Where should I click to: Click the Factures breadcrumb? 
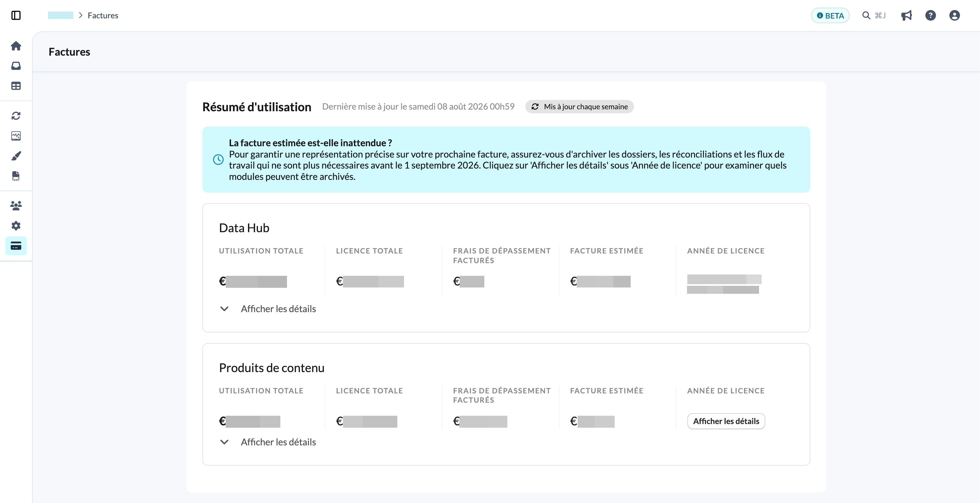coord(103,16)
